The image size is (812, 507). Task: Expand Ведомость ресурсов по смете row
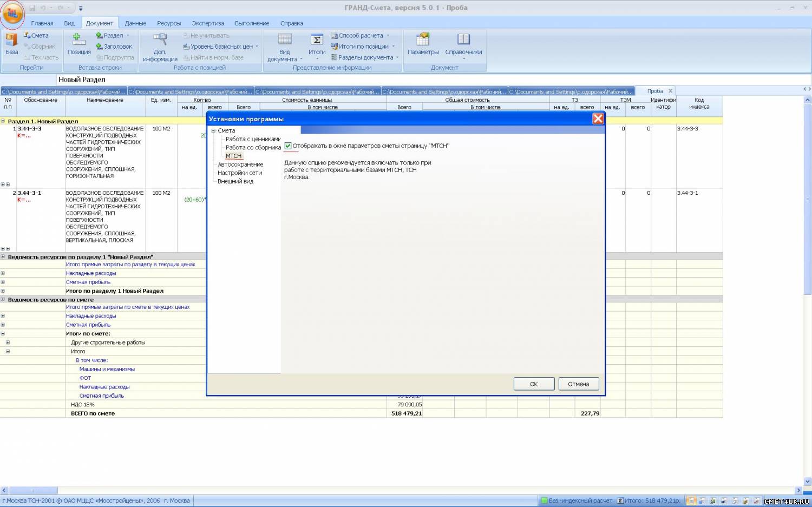[3, 299]
